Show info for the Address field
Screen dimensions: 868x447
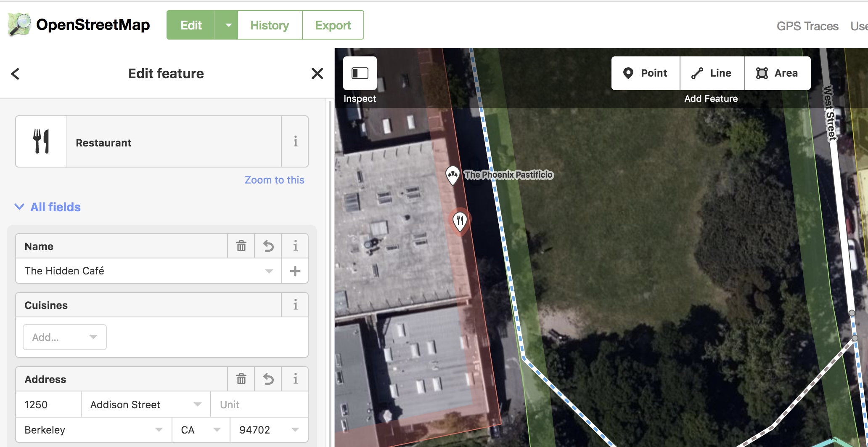click(x=295, y=379)
